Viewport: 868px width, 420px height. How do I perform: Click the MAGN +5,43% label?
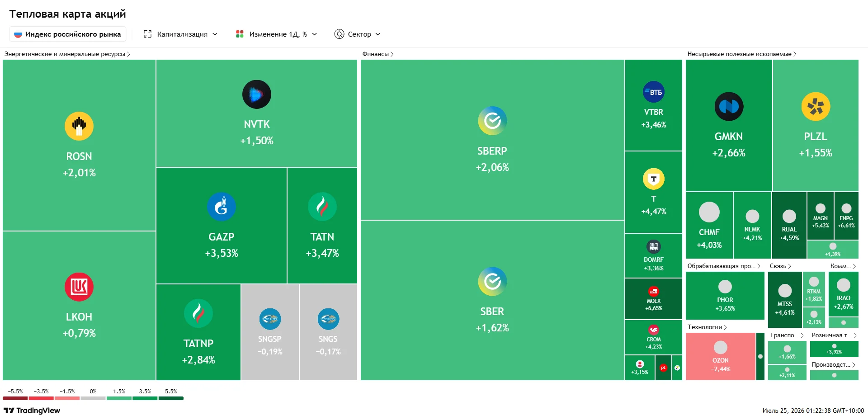(821, 222)
